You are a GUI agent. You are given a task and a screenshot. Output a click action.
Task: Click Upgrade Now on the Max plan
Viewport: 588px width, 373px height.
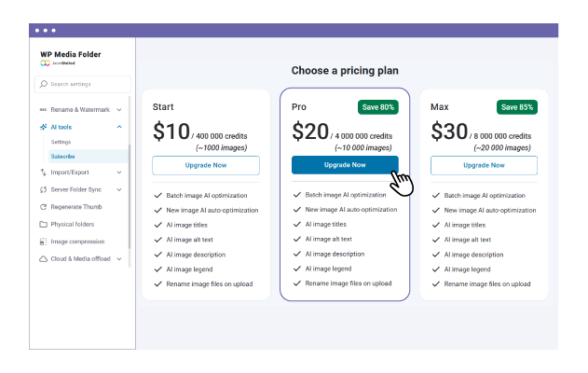coord(484,165)
